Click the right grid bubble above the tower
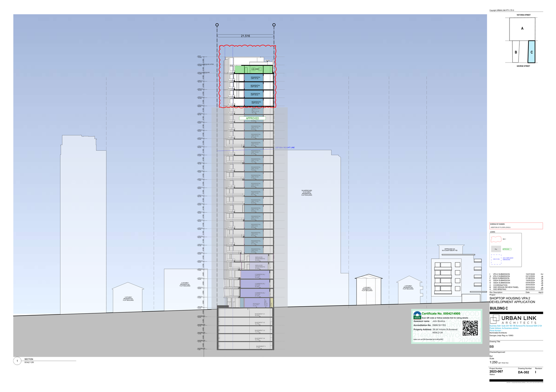The width and height of the screenshot is (556, 392). (x=274, y=25)
